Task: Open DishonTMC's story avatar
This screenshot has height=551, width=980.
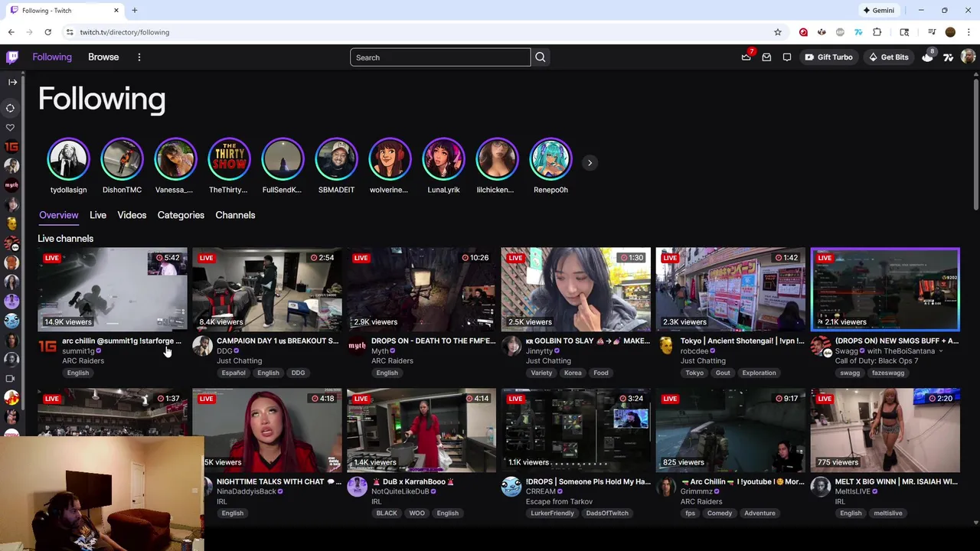Action: point(122,159)
